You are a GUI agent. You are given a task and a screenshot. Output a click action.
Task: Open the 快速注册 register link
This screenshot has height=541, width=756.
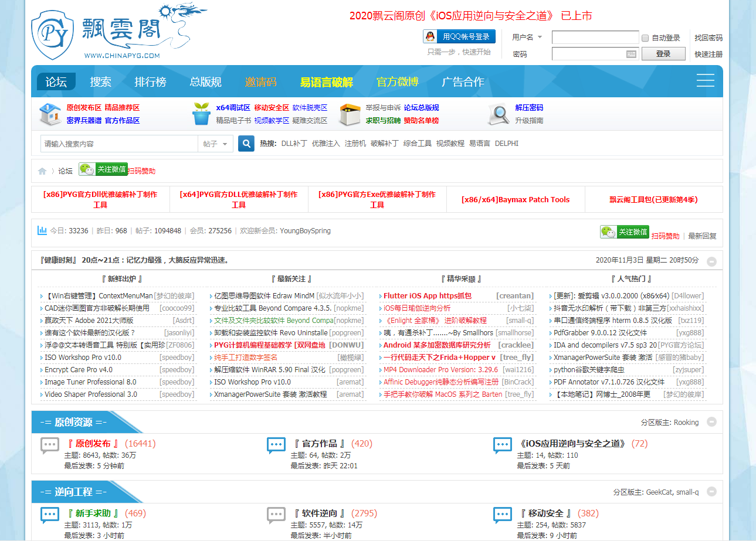pos(708,54)
